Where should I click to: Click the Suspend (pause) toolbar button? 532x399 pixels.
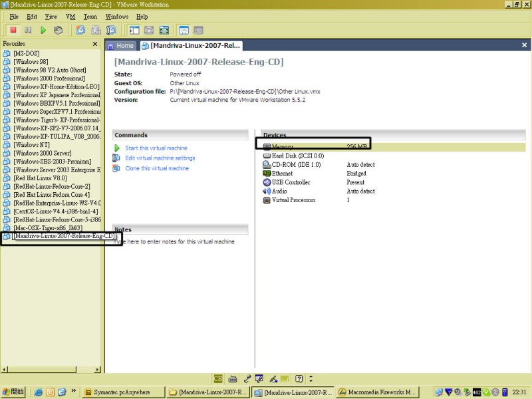click(x=28, y=30)
